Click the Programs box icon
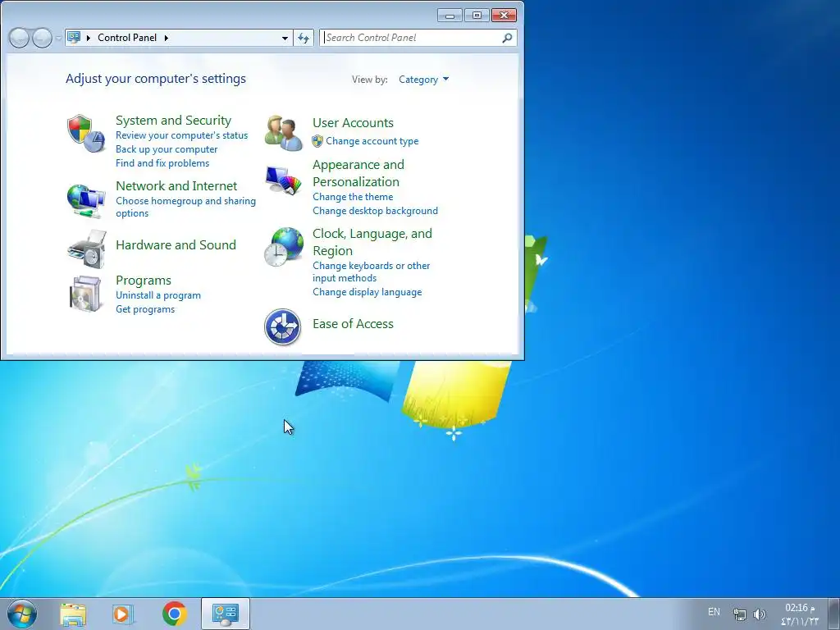The image size is (840, 630). 85,294
